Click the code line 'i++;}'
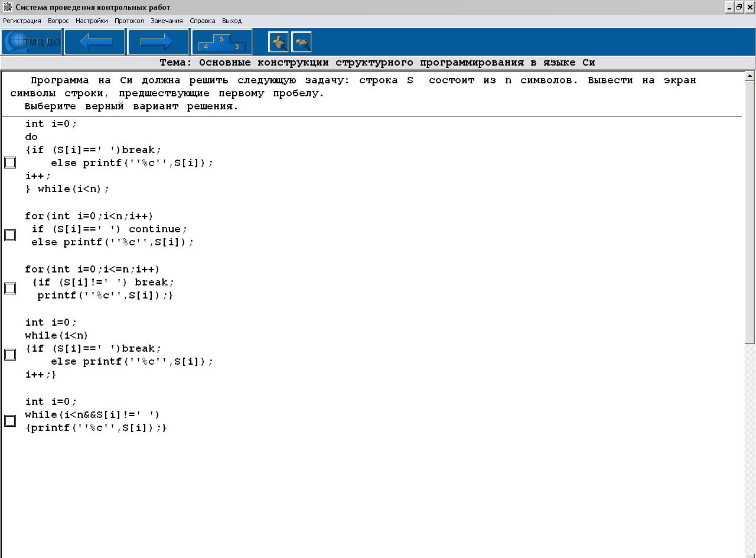Image resolution: width=756 pixels, height=558 pixels. [41, 375]
